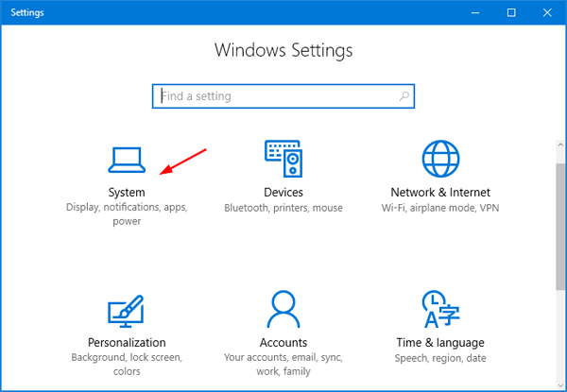Click the "Accounts" text label
Image resolution: width=567 pixels, height=392 pixels.
point(283,343)
